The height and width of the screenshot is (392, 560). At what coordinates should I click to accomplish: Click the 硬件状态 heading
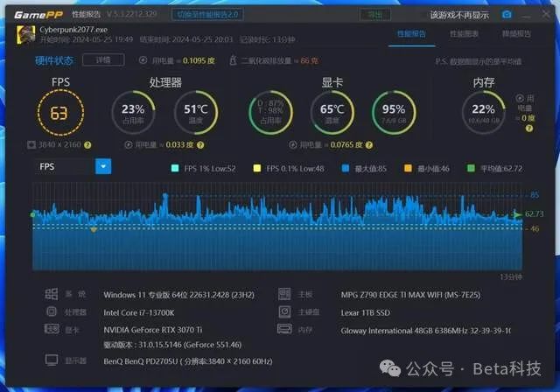coord(54,60)
